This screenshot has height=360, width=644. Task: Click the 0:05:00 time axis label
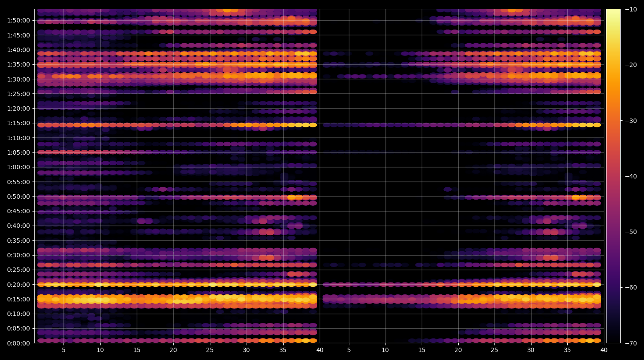click(19, 328)
